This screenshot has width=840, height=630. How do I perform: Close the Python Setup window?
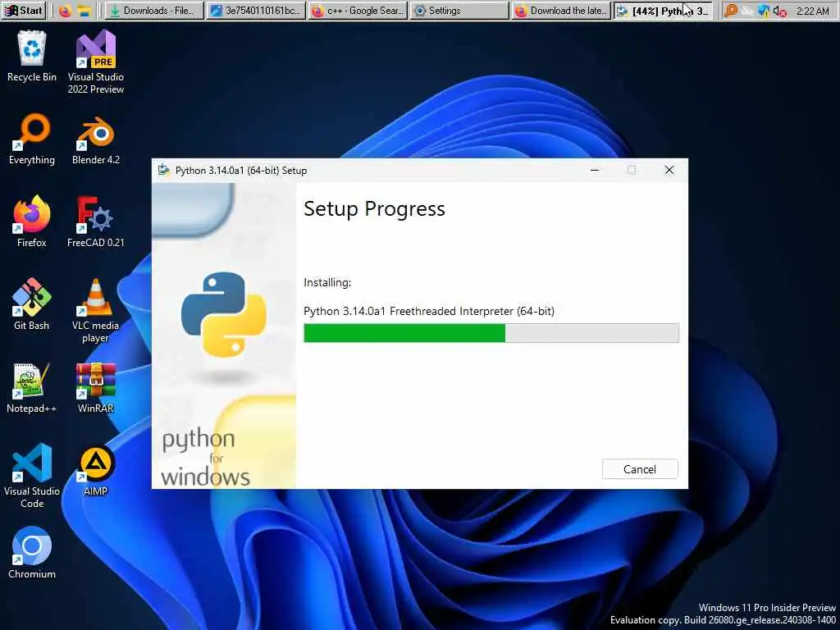(669, 171)
